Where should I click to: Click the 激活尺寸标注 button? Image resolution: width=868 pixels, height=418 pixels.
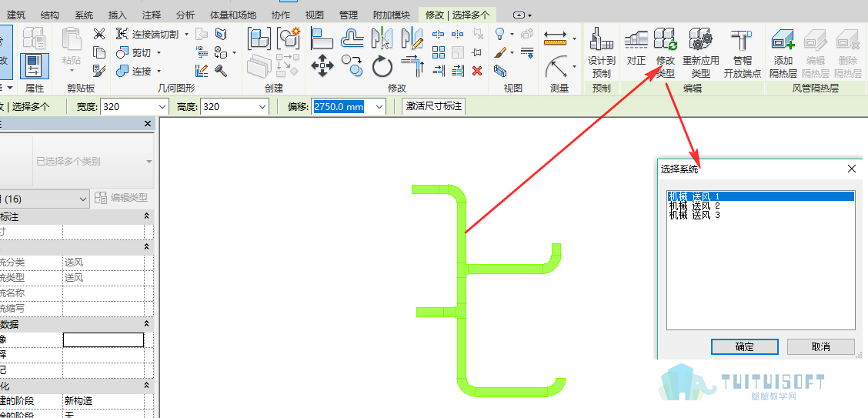433,106
